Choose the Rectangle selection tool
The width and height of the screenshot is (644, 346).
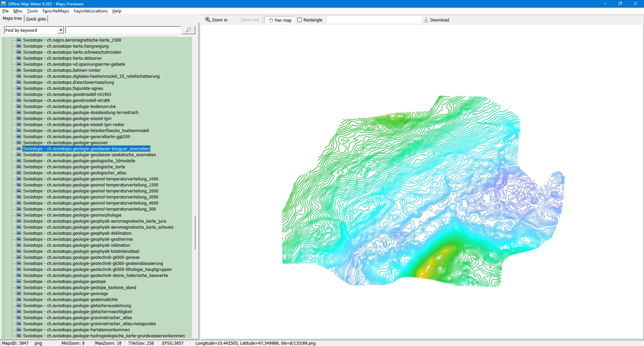(310, 20)
